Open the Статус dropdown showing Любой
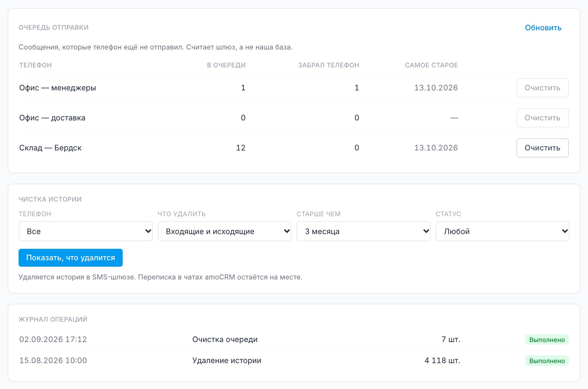The height and width of the screenshot is (389, 588). [x=503, y=231]
